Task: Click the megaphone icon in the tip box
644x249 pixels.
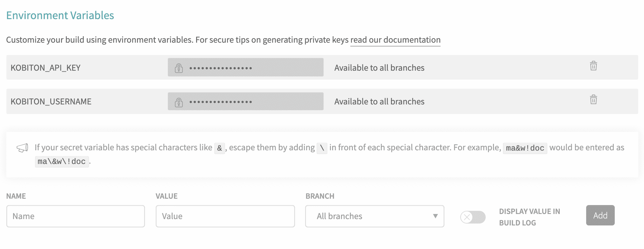Action: point(22,148)
